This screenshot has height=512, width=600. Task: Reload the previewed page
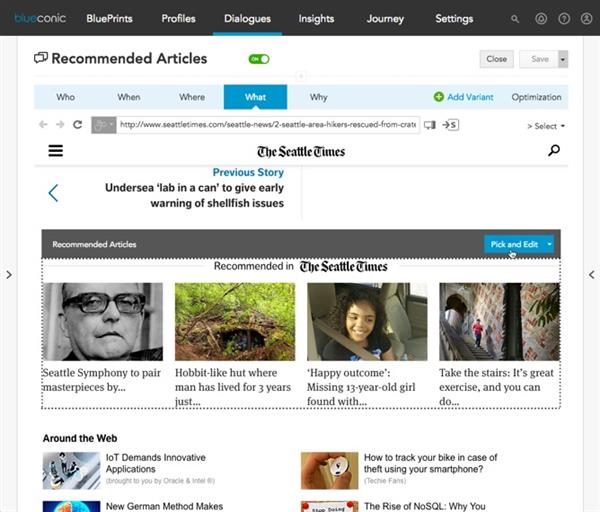[x=78, y=124]
